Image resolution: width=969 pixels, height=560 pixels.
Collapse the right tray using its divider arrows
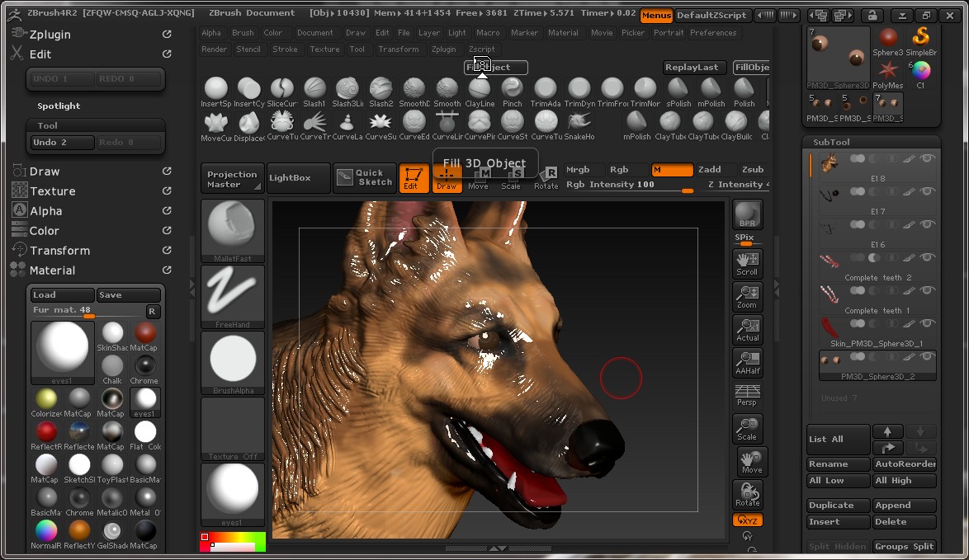pos(776,287)
